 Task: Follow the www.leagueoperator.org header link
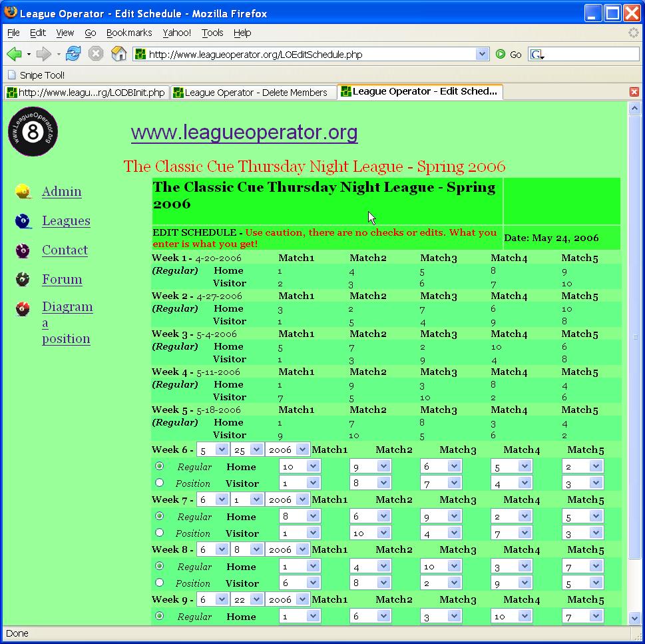244,133
